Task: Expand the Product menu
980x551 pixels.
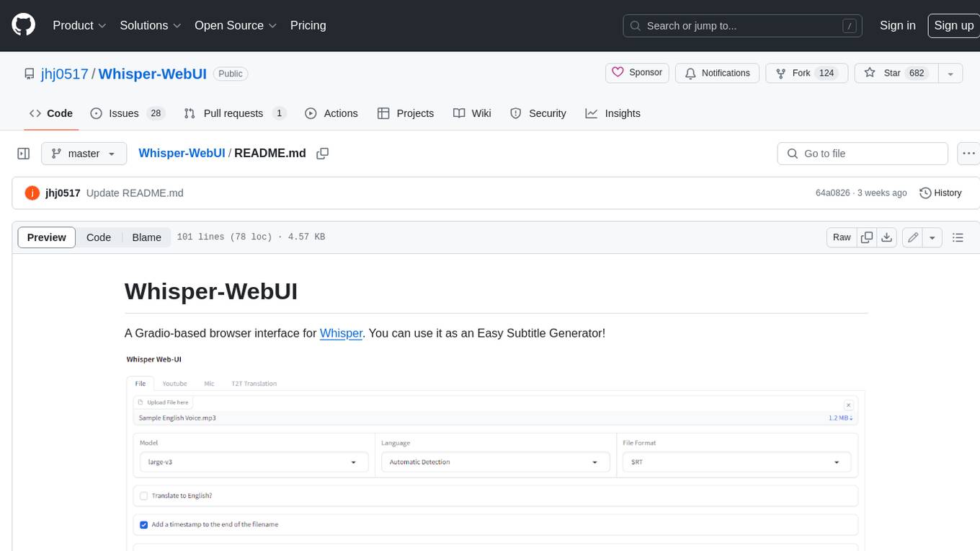Action: click(79, 25)
